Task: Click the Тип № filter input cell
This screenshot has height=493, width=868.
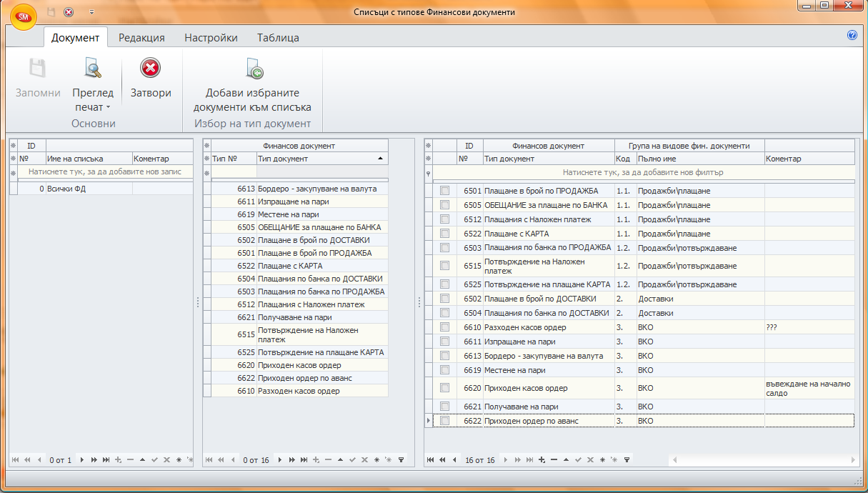Action: [234, 172]
